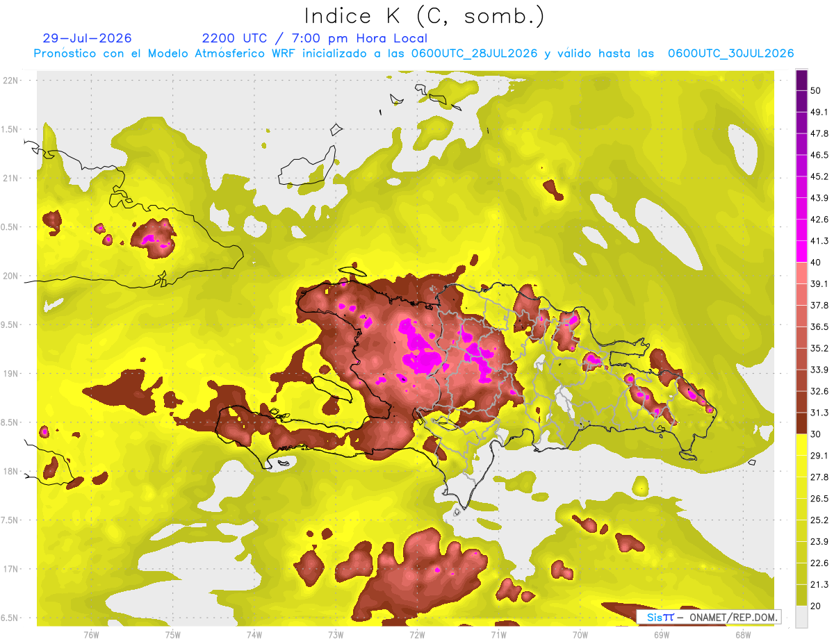Pick the salmon colorbar segment between 39.1 and 40
This screenshot has width=834, height=644.
[x=801, y=274]
